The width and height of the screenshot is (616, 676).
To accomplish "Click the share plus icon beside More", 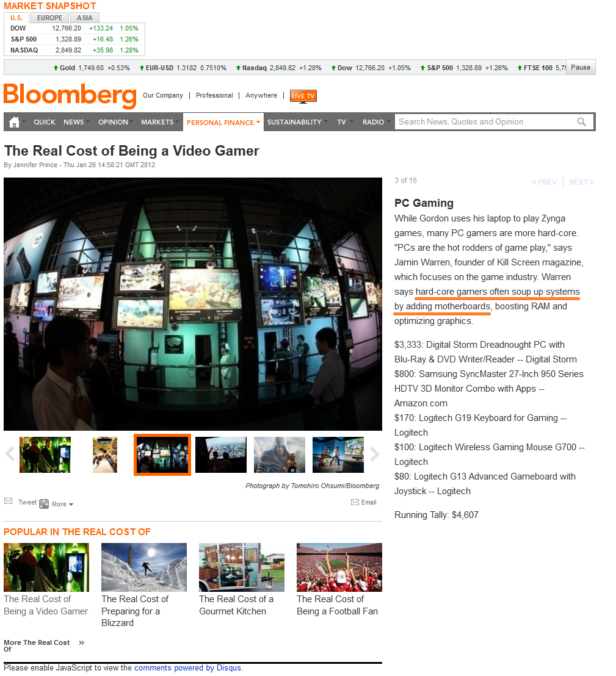I will click(x=44, y=504).
